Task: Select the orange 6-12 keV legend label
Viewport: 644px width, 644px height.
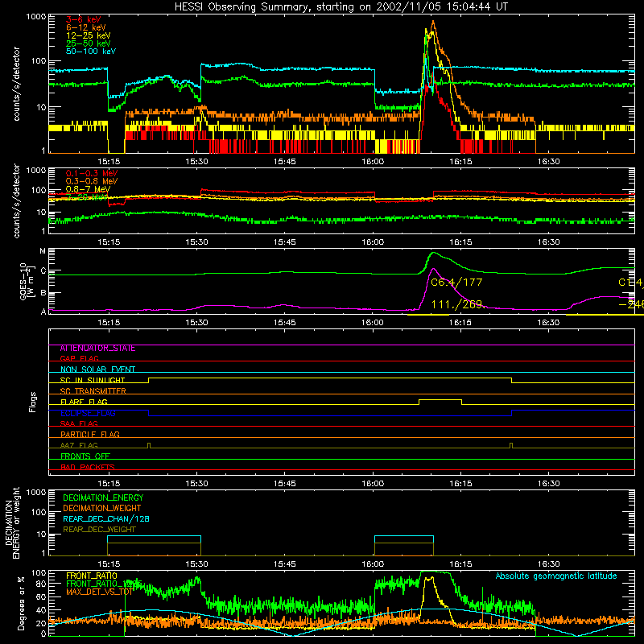Action: point(85,27)
